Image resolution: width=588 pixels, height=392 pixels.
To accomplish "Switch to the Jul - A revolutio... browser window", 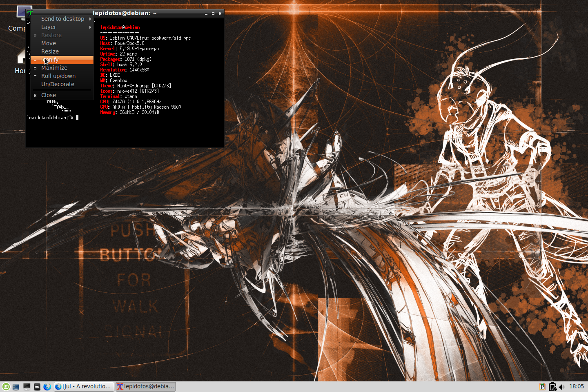I will (84, 387).
